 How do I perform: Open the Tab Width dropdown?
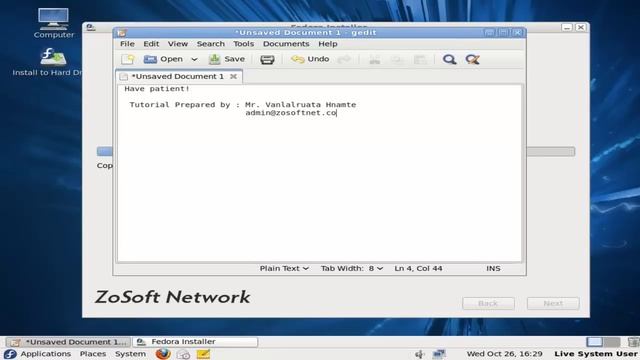[x=352, y=269]
